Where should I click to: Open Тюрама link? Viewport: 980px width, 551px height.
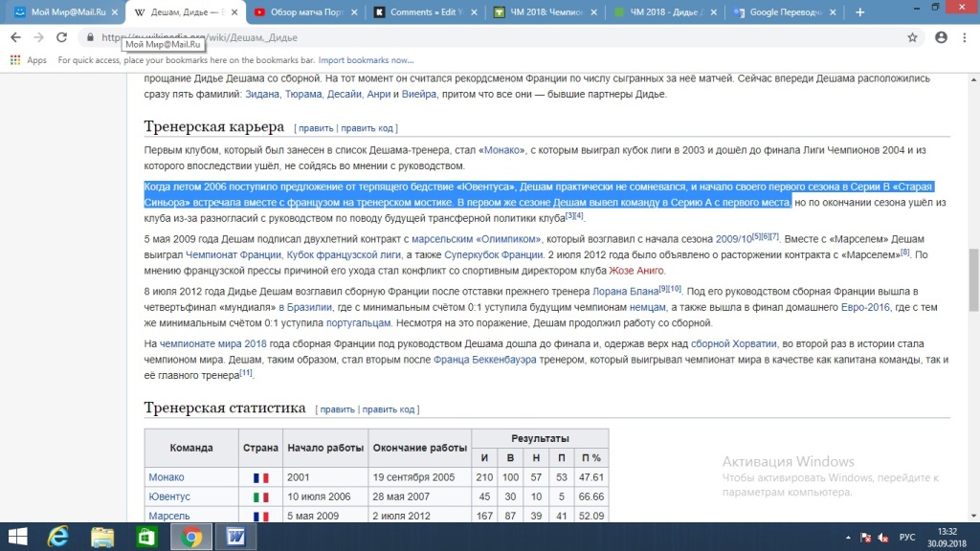(x=303, y=95)
